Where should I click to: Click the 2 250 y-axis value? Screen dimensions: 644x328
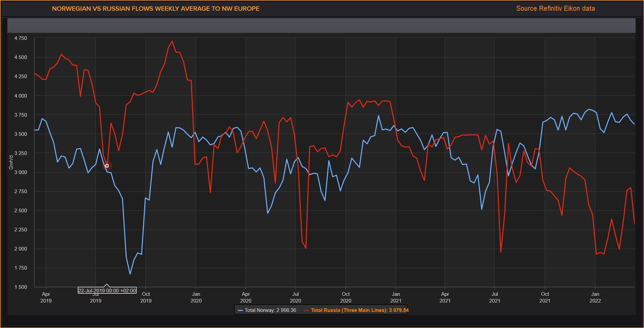pyautogui.click(x=20, y=229)
